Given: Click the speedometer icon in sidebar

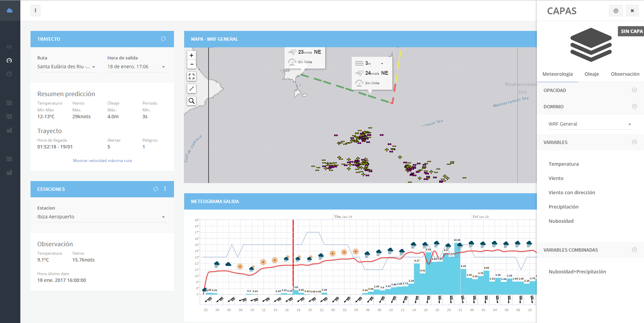Looking at the screenshot, I should tap(9, 60).
